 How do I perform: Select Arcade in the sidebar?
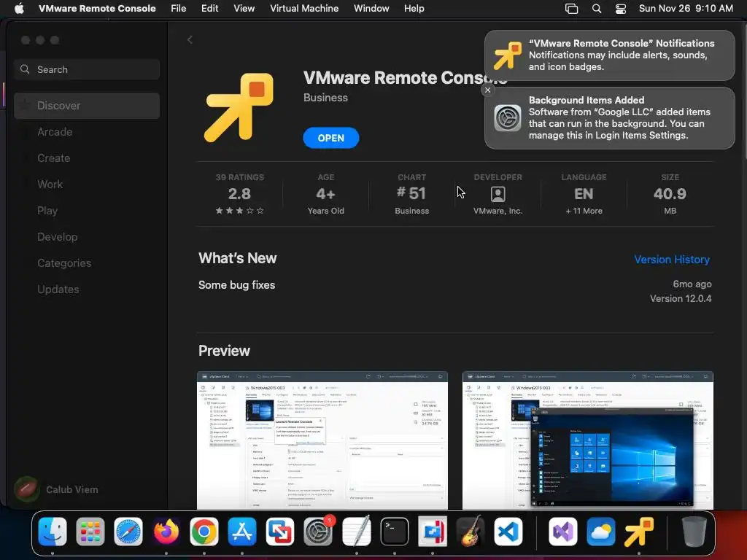[x=87, y=131]
